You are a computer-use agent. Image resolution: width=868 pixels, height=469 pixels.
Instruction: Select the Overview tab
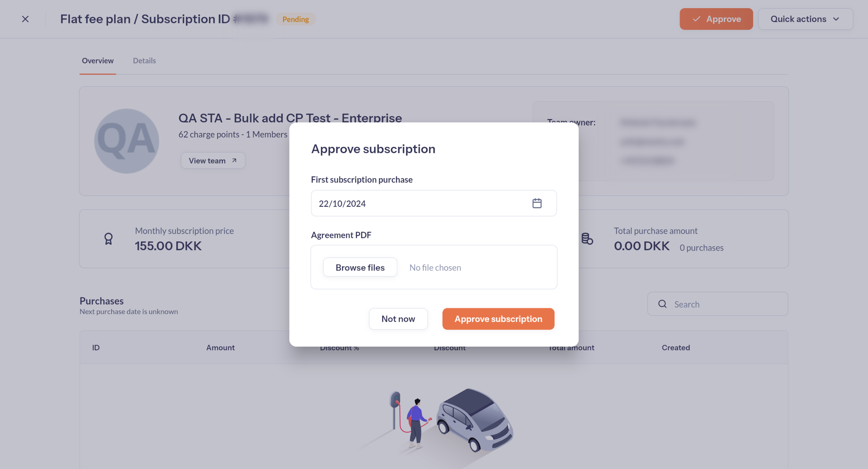coord(98,61)
